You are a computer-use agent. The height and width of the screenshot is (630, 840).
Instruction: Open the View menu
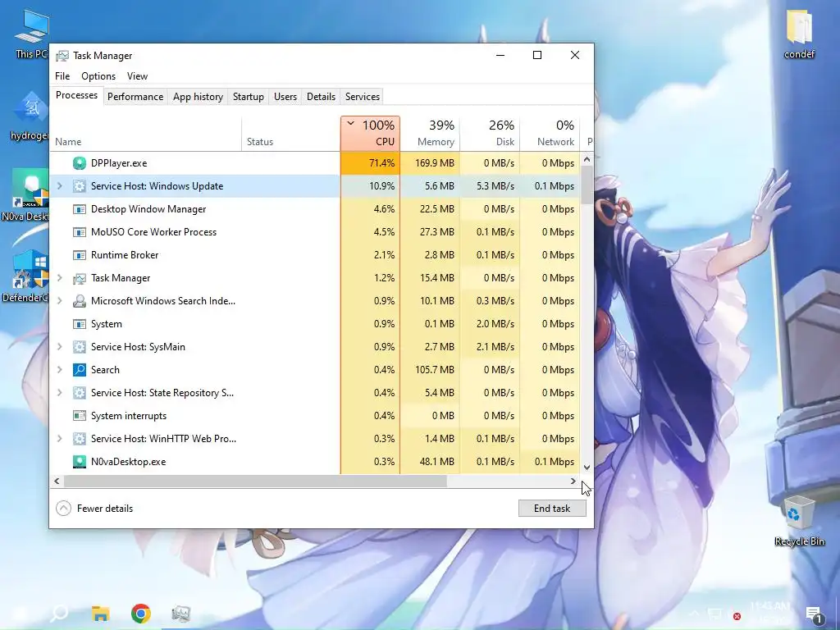137,76
